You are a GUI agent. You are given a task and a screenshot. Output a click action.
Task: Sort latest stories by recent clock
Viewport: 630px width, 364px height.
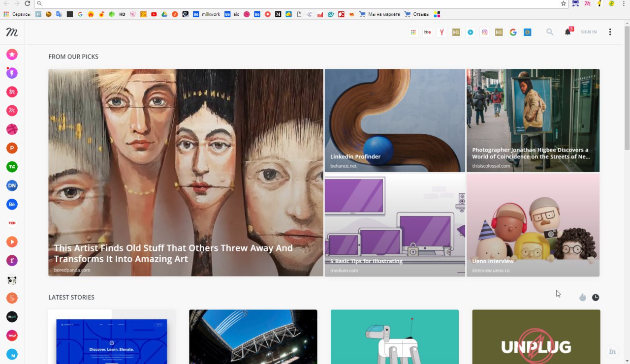coord(596,298)
